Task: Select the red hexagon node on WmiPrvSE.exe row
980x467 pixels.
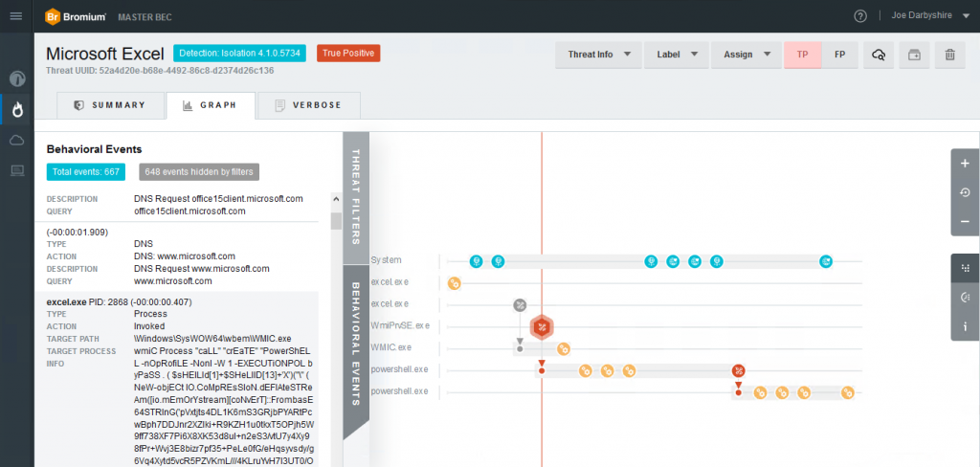Action: [543, 327]
